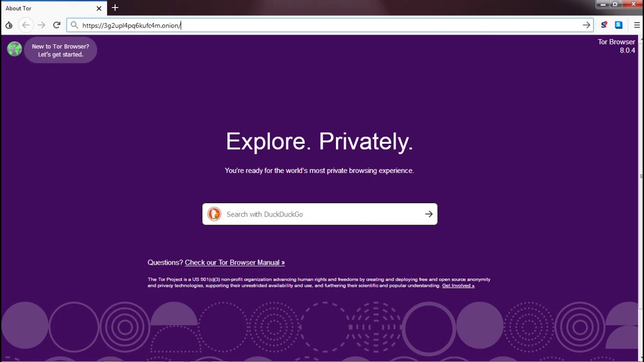Image resolution: width=644 pixels, height=362 pixels.
Task: Click the search magnifier icon in address bar
Action: (74, 25)
